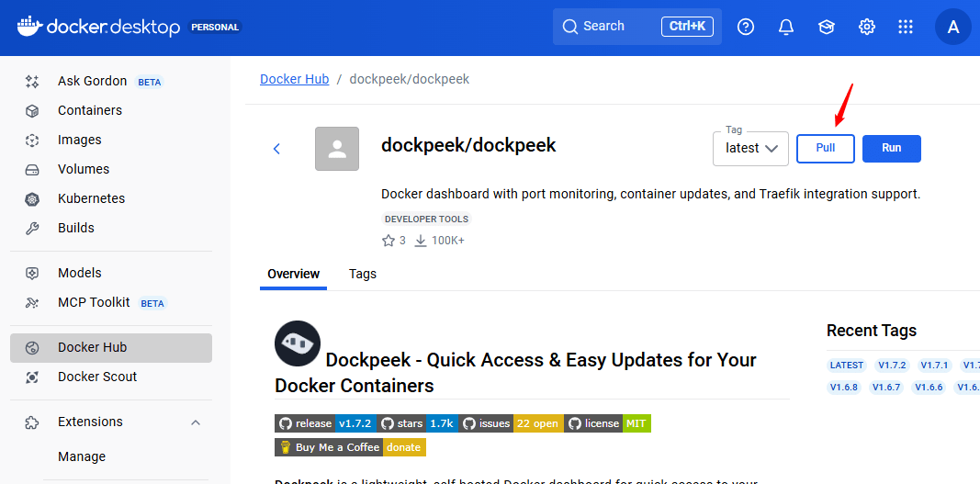The image size is (980, 484).
Task: Click the Buy Me a Coffee donate badge
Action: [x=351, y=447]
